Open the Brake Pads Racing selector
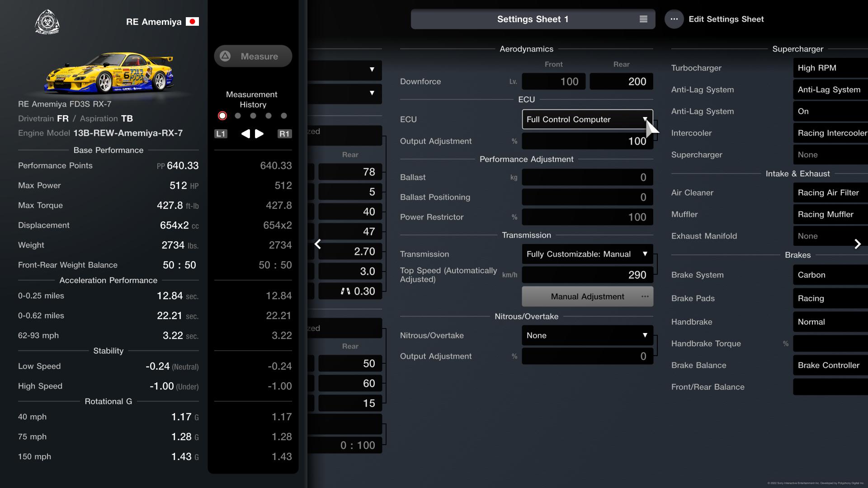Screen dimensions: 868x488 (x=830, y=298)
